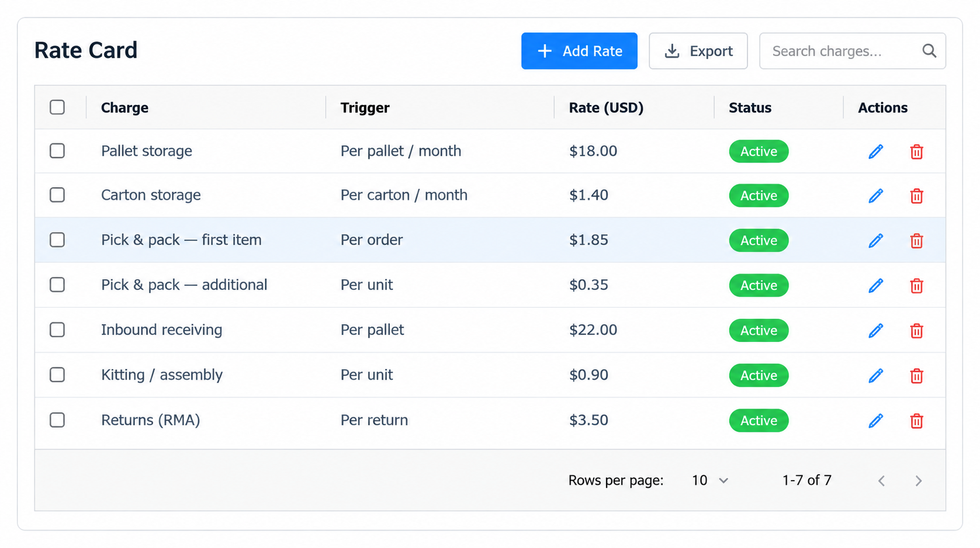
Task: Go to previous page arrow
Action: [x=881, y=481]
